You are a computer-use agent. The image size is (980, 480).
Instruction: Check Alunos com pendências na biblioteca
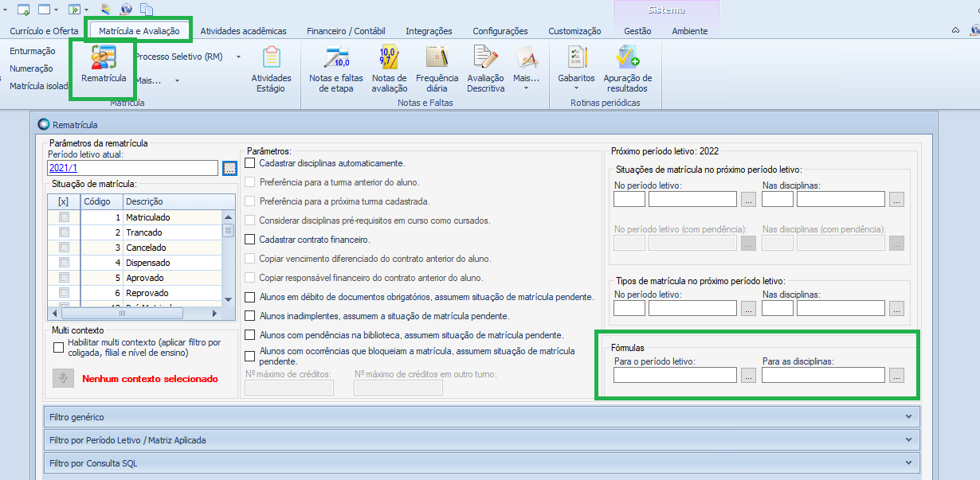(250, 335)
